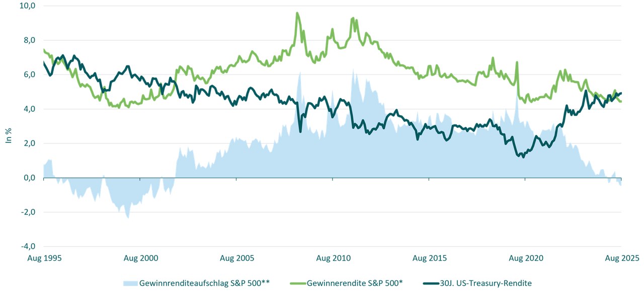Toggle the 30J. US-Treasury-Rendite legend label
644x296 pixels.
coord(489,283)
